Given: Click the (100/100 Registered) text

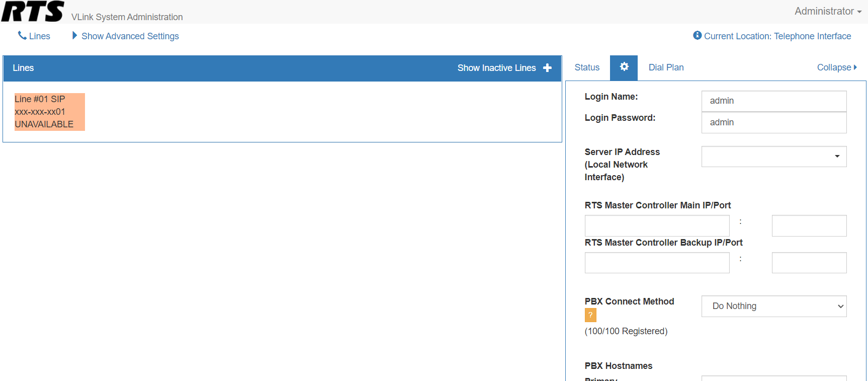Looking at the screenshot, I should [626, 331].
